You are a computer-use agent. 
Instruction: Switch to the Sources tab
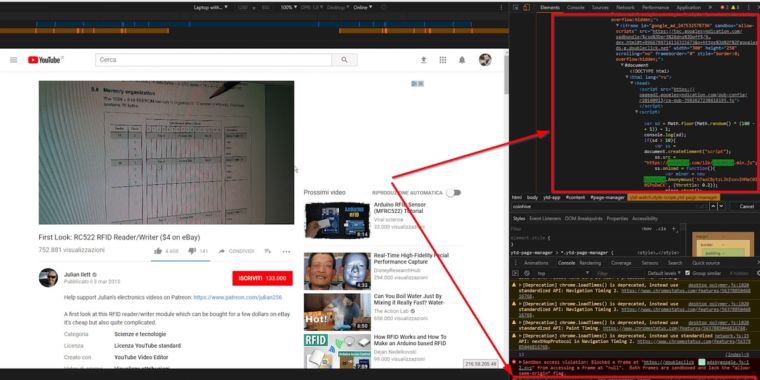pos(601,8)
